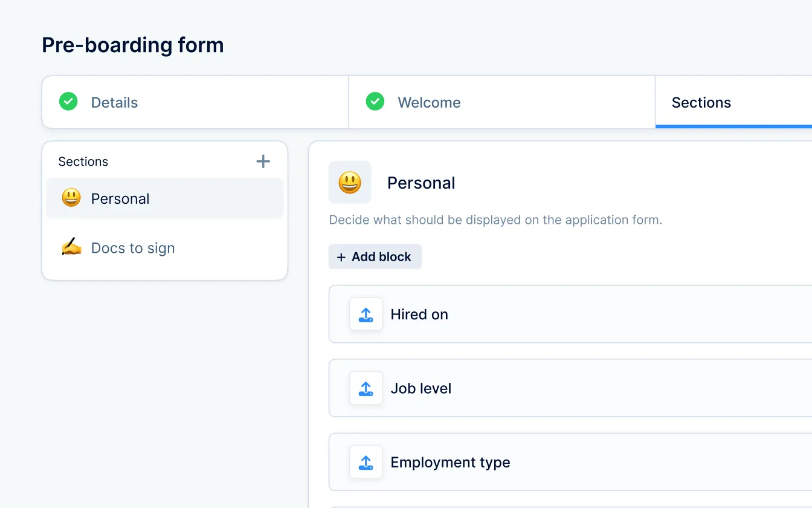The width and height of the screenshot is (812, 508).
Task: Click green checkmark on Welcome step
Action: pyautogui.click(x=375, y=102)
